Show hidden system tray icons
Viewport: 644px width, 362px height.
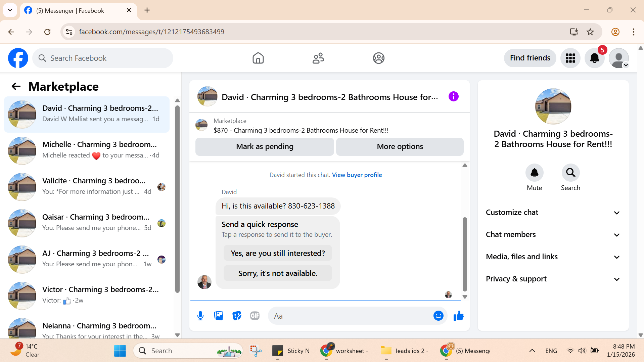tap(532, 351)
